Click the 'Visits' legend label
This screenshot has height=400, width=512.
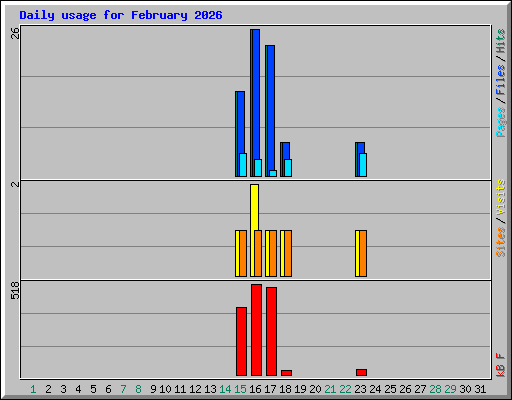(x=501, y=197)
